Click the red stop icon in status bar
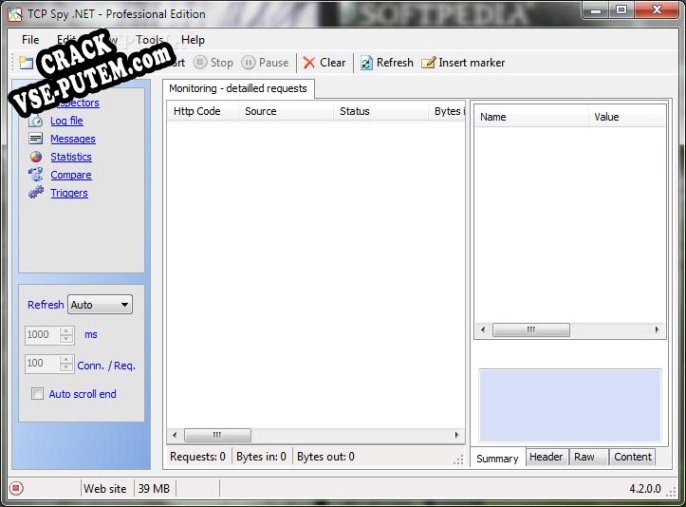Screen dimensions: 686x507 16,488
